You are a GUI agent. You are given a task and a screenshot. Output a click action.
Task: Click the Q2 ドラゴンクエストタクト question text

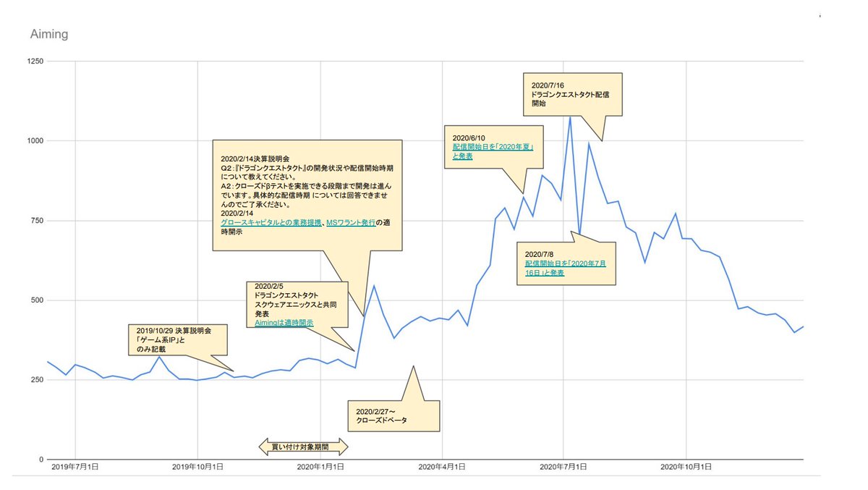click(x=307, y=172)
